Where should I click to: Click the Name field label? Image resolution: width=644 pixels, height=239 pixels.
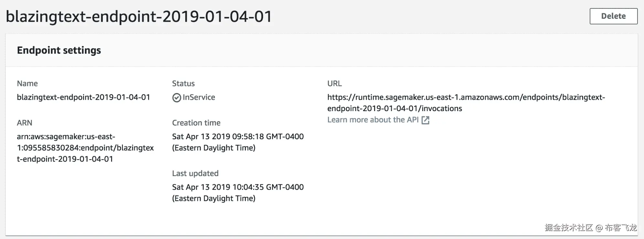tap(27, 84)
